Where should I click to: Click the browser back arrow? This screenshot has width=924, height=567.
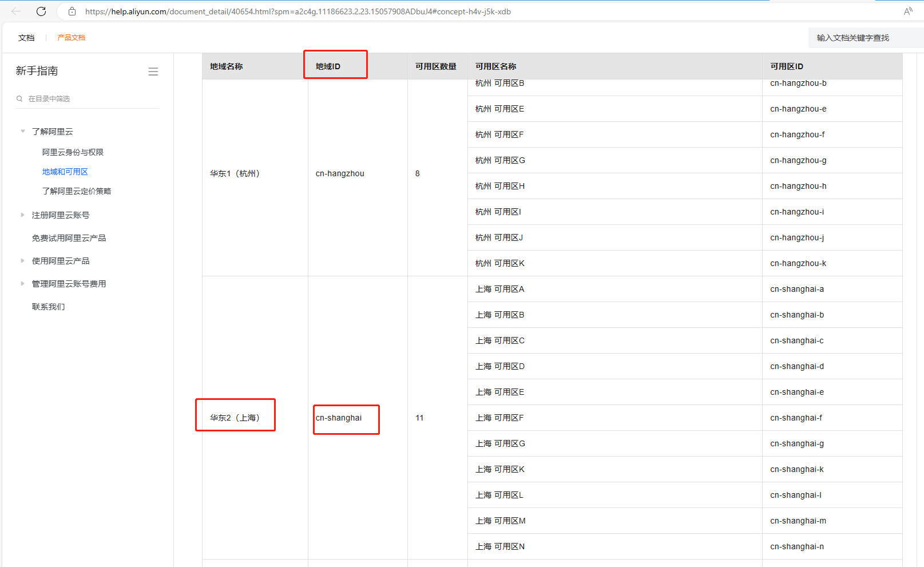click(16, 11)
